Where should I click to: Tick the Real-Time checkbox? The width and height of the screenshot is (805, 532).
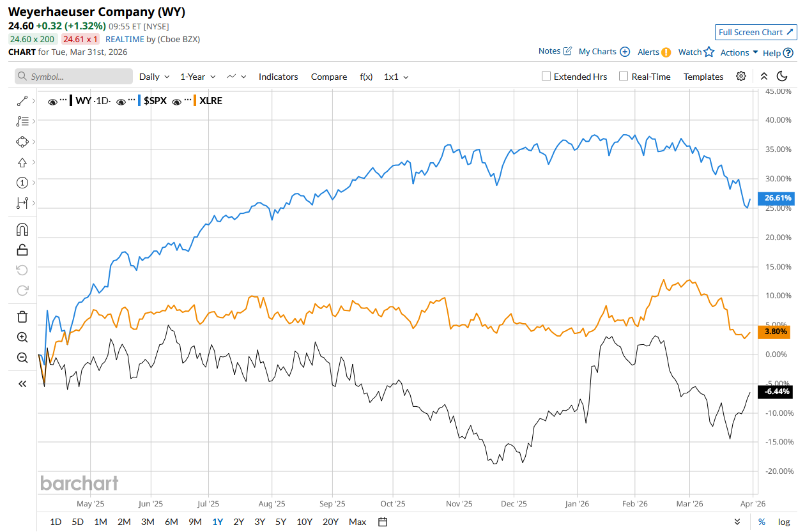click(624, 77)
